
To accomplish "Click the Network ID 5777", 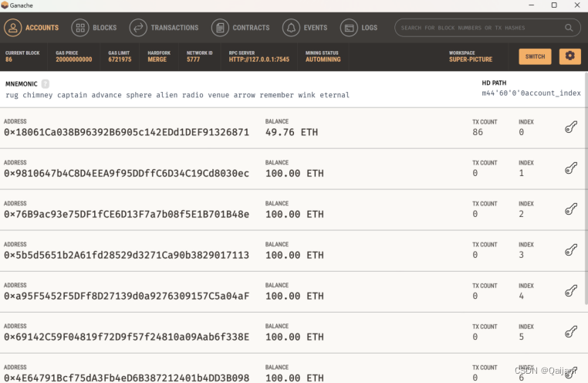I will (x=193, y=59).
